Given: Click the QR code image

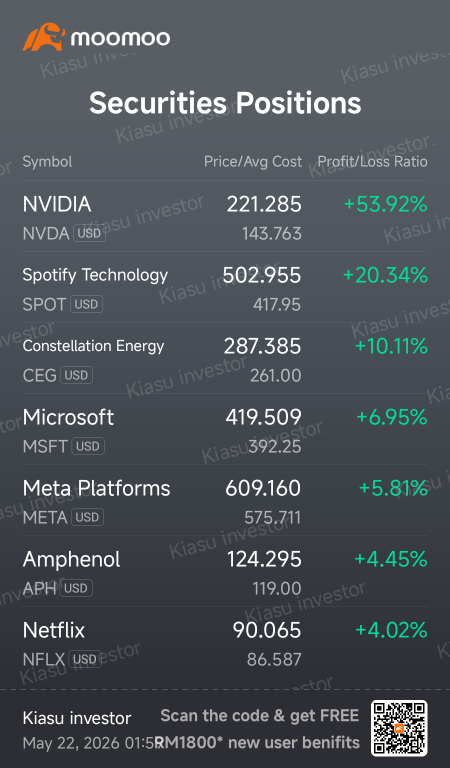Looking at the screenshot, I should point(399,728).
